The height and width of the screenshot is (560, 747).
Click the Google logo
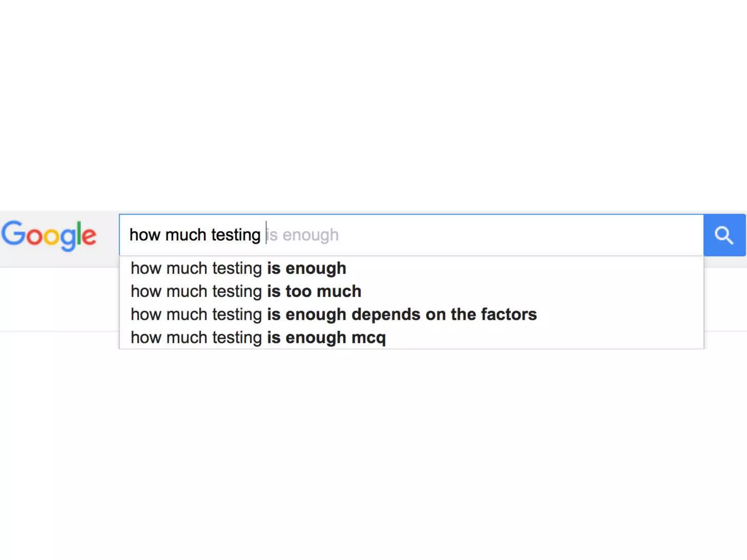tap(49, 235)
